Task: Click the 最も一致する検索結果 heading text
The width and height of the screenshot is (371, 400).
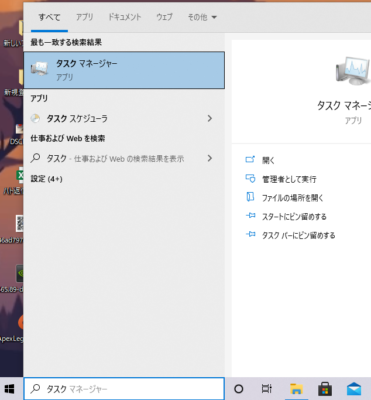Action: click(66, 42)
